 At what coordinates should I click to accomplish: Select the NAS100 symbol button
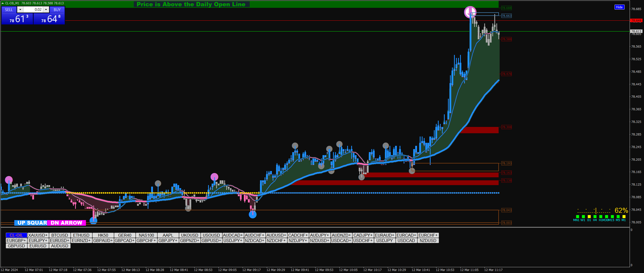point(146,235)
